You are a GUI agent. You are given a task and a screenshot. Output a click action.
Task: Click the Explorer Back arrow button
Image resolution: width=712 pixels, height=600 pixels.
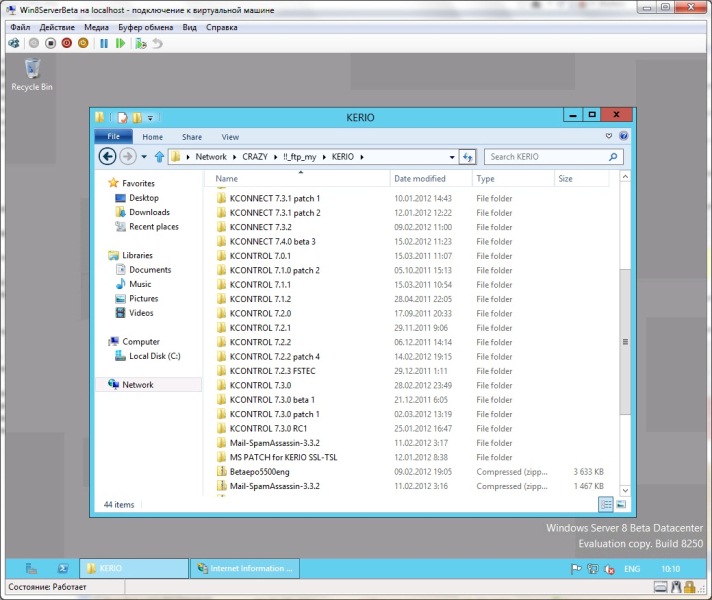(x=107, y=157)
